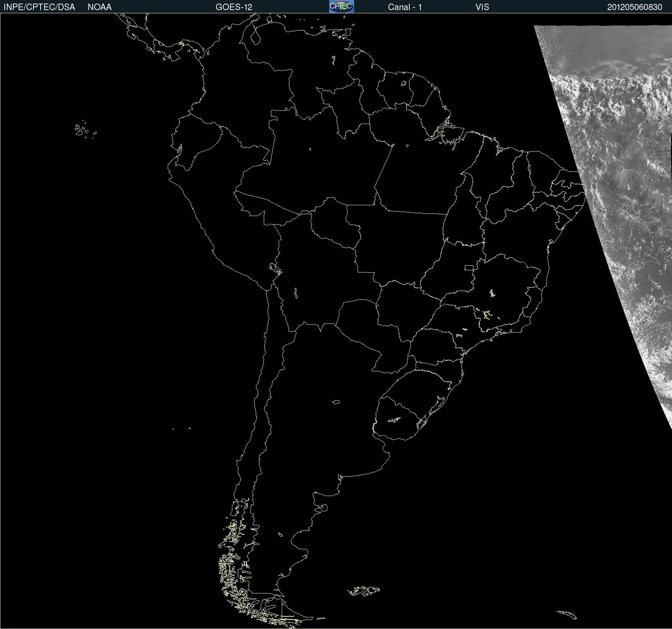Click the 201205060830 timestamp
The image size is (672, 629).
tap(635, 7)
